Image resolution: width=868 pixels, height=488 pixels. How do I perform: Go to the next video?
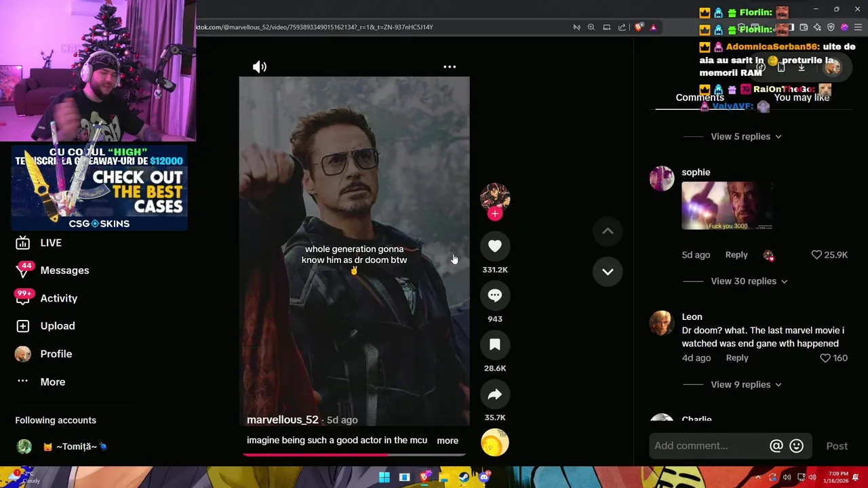(608, 272)
